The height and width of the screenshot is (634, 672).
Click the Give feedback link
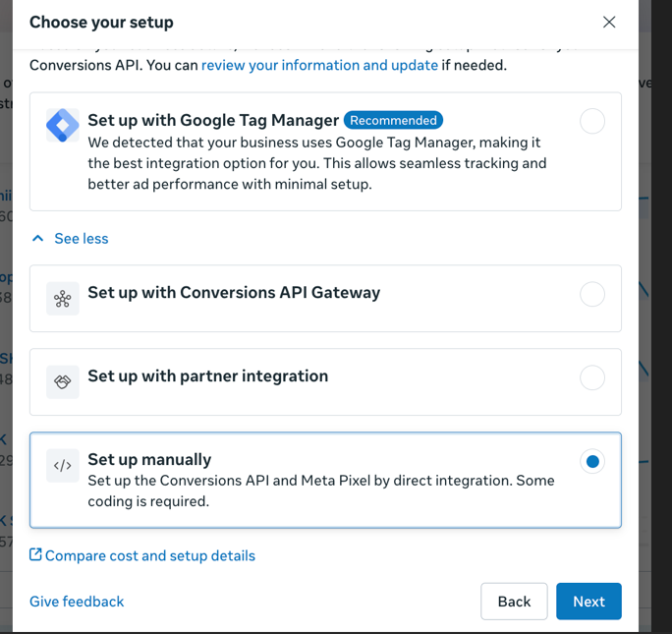(x=77, y=602)
